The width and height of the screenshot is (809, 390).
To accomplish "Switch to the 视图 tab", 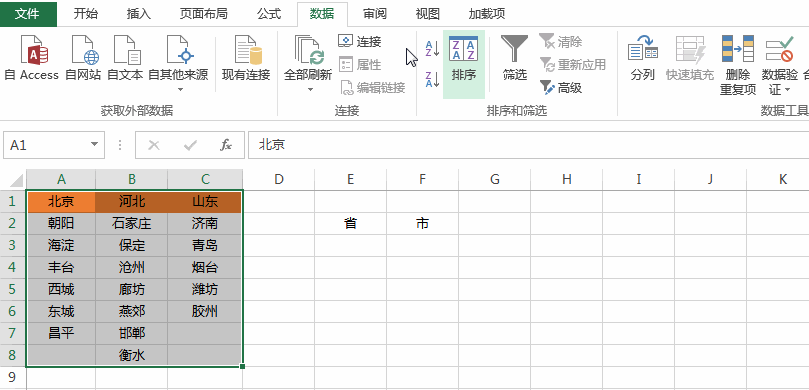I will click(x=428, y=14).
